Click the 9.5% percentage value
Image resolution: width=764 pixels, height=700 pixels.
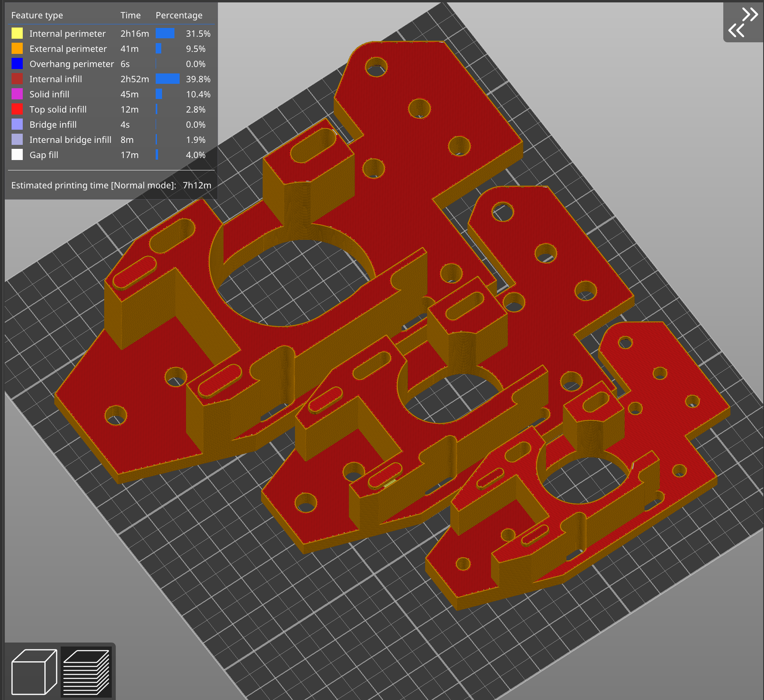pyautogui.click(x=196, y=49)
